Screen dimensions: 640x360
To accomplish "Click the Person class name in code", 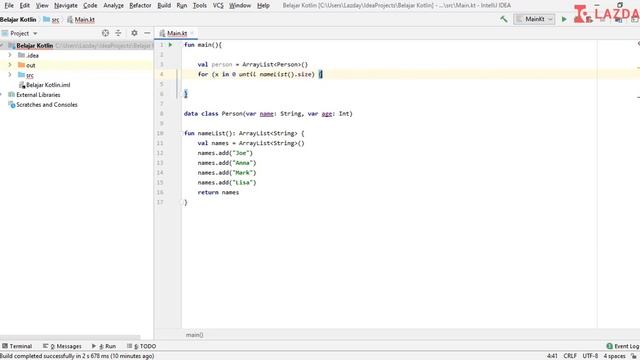I will tap(232, 113).
